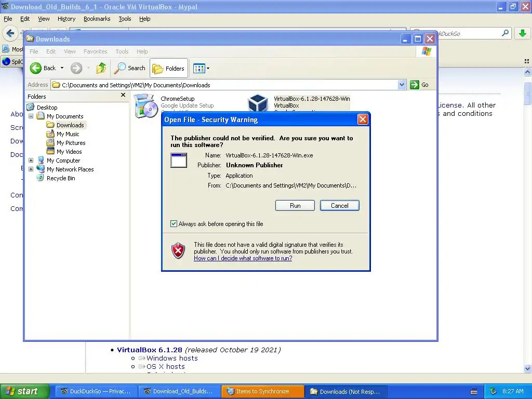Switch to Downloads (Not Responding) taskbar button

point(345,392)
